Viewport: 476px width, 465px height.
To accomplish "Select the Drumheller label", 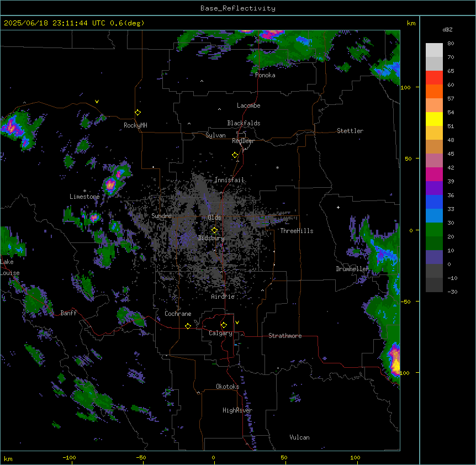I will coord(352,269).
